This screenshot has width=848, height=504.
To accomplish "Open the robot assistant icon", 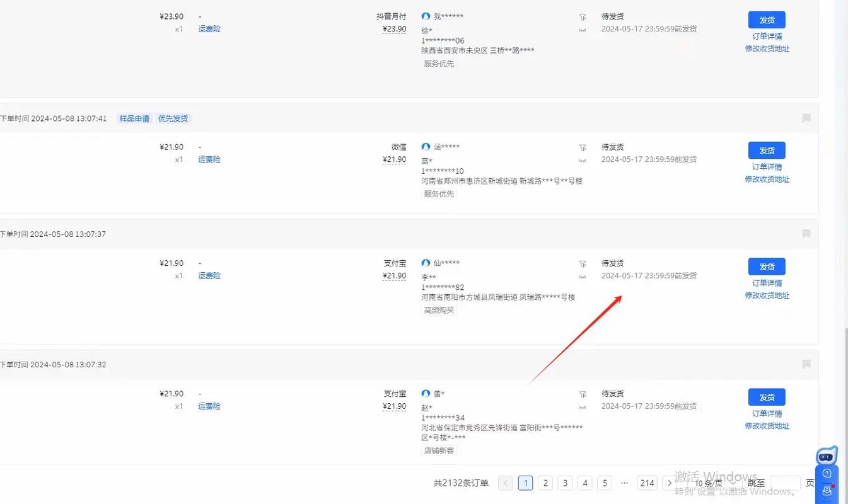I will (x=827, y=456).
